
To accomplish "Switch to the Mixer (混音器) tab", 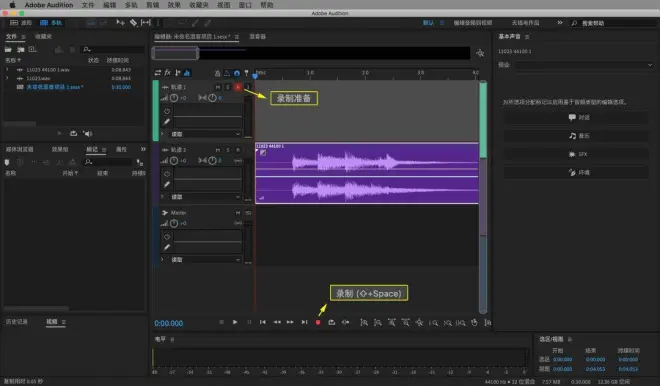I will pos(258,37).
